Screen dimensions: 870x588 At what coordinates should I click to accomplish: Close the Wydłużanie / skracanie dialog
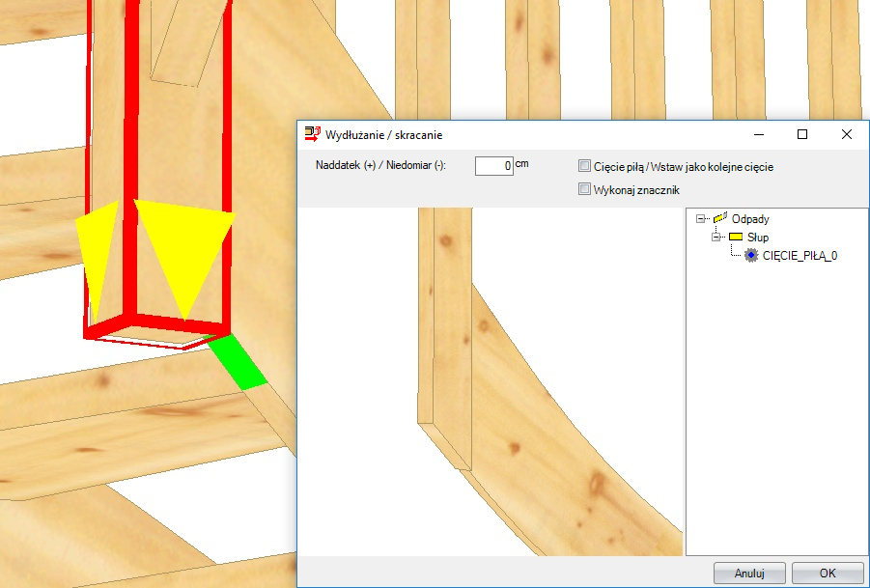(x=846, y=134)
